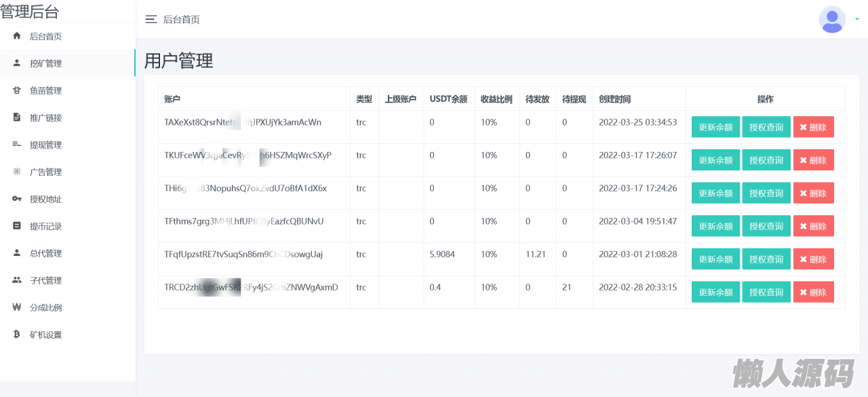Click the key icon beside 授权地址
868x397 pixels.
pos(17,199)
